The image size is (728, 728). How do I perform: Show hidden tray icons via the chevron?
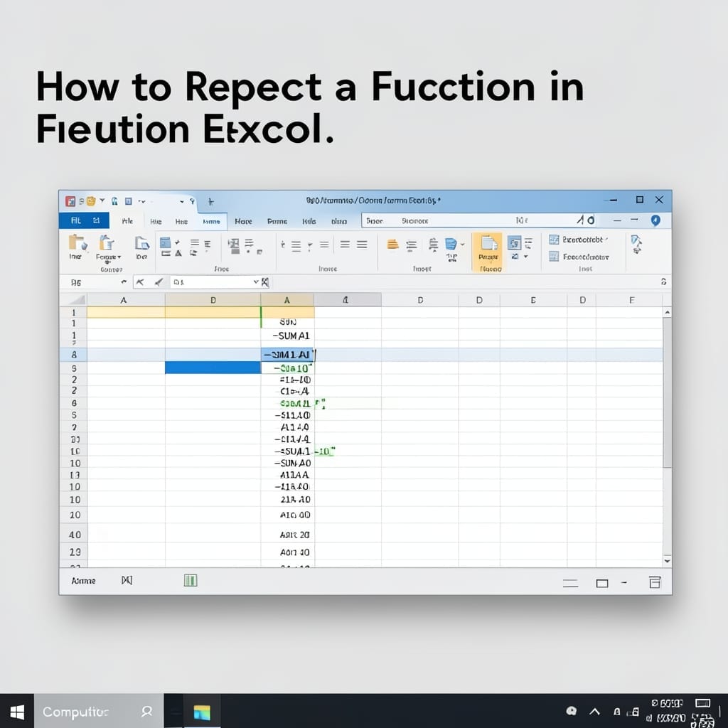coord(595,711)
